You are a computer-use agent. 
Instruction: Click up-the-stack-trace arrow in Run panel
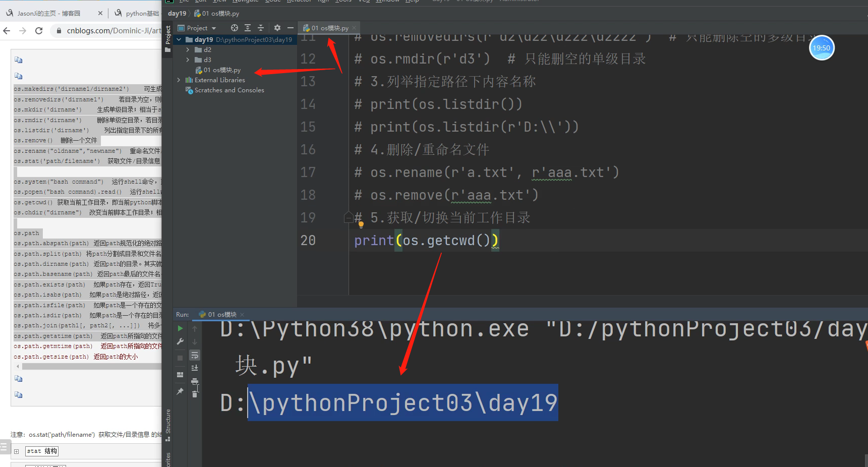195,328
